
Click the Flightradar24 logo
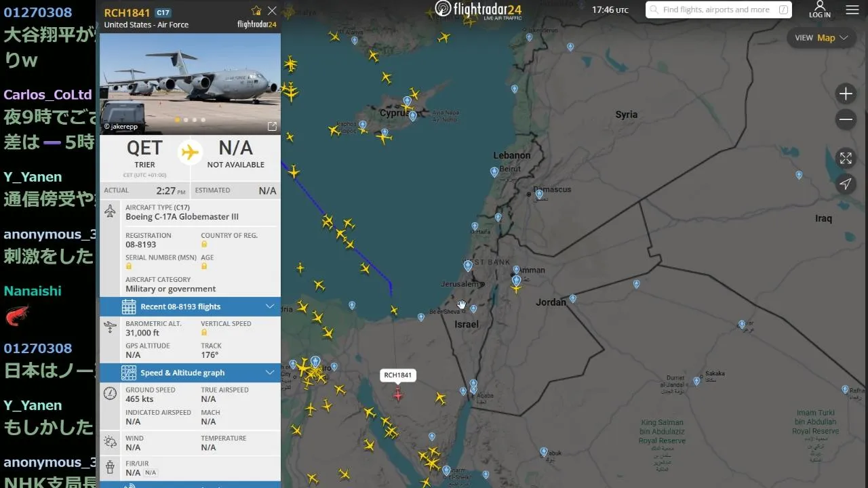coord(479,9)
